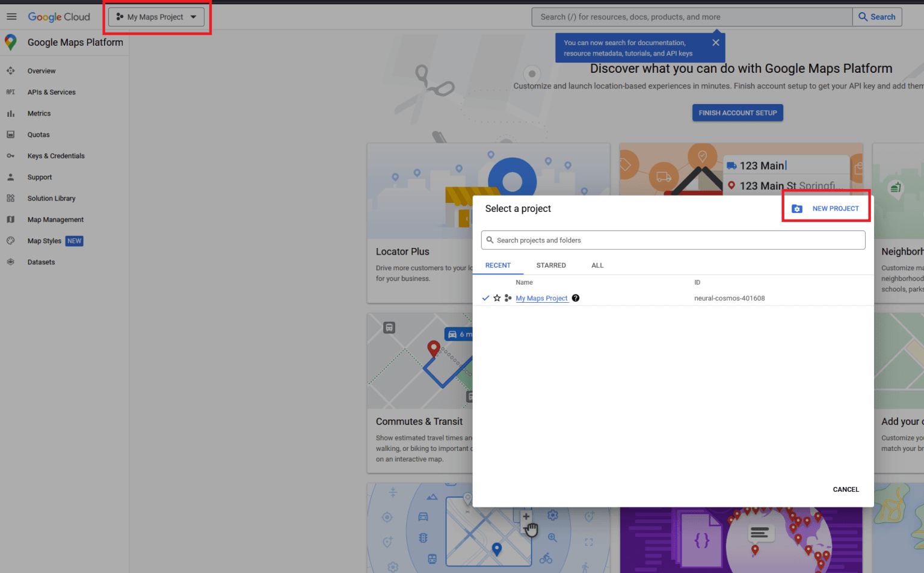Click the help icon beside My Maps Project
This screenshot has height=573, width=924.
pos(575,298)
